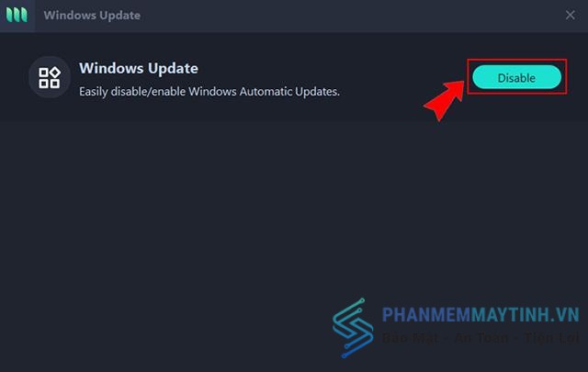588x372 pixels.
Task: Select the Windows Update grid icon
Action: (x=49, y=78)
